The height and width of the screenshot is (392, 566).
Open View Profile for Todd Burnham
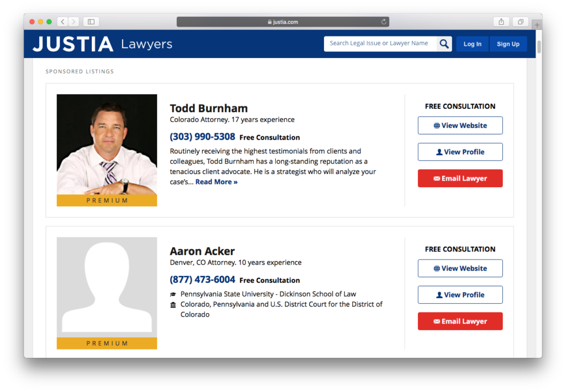[460, 152]
